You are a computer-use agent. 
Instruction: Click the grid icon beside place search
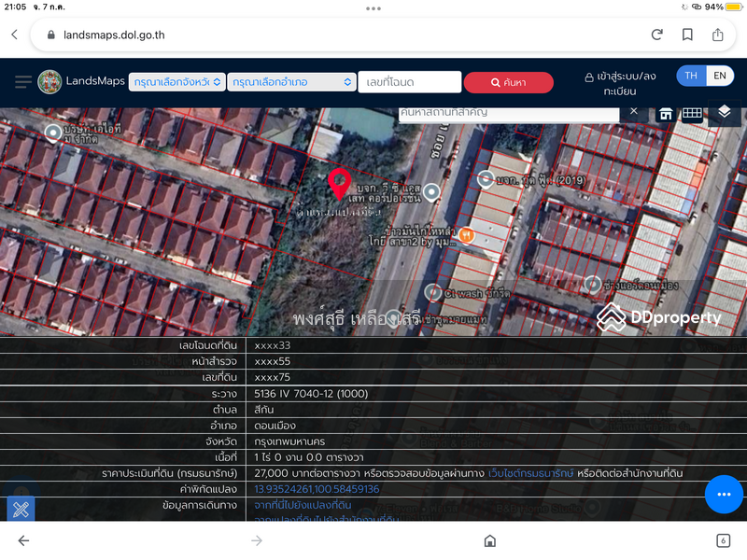pyautogui.click(x=692, y=113)
